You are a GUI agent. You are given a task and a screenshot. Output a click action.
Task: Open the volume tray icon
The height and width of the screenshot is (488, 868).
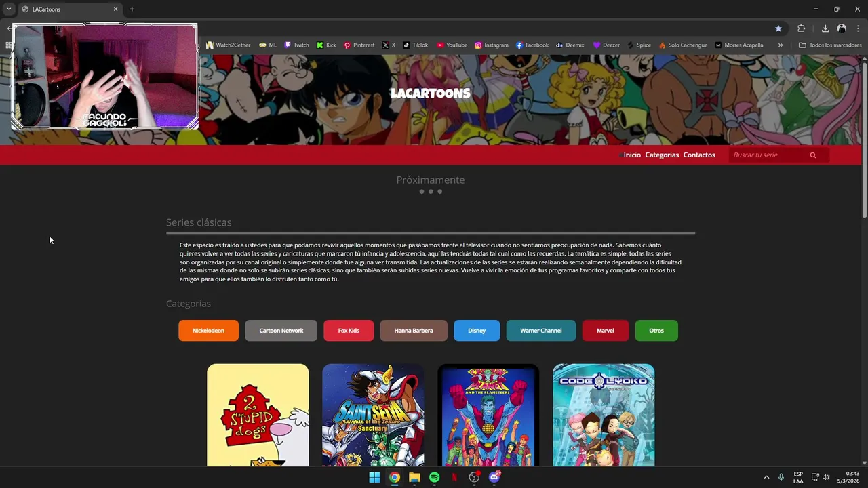826,477
